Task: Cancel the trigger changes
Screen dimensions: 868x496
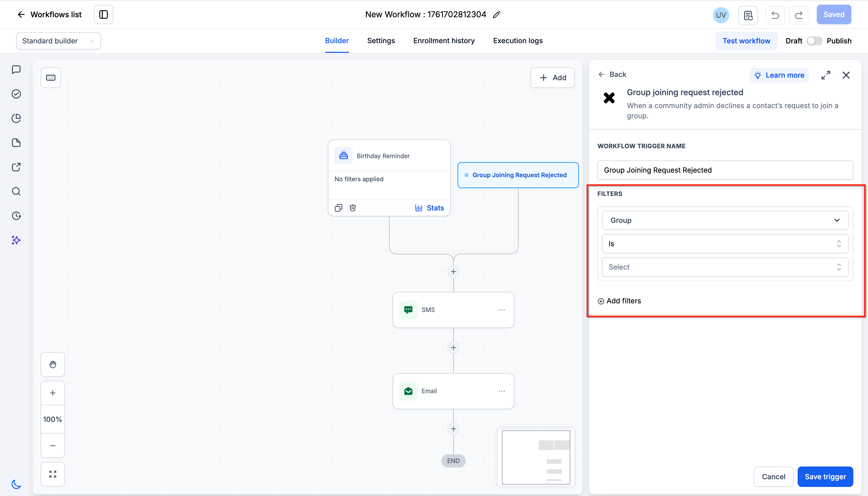Action: (774, 477)
